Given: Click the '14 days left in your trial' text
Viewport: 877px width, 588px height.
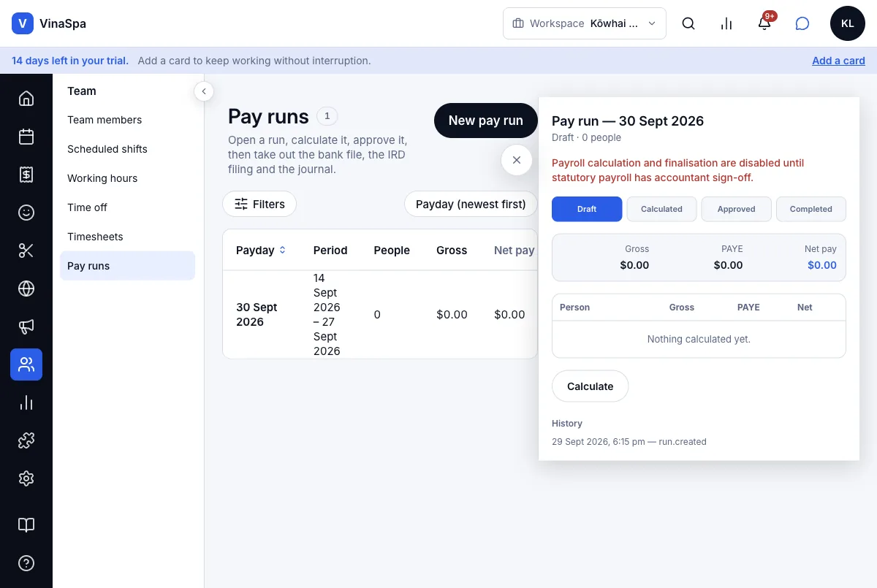Looking at the screenshot, I should pyautogui.click(x=70, y=61).
